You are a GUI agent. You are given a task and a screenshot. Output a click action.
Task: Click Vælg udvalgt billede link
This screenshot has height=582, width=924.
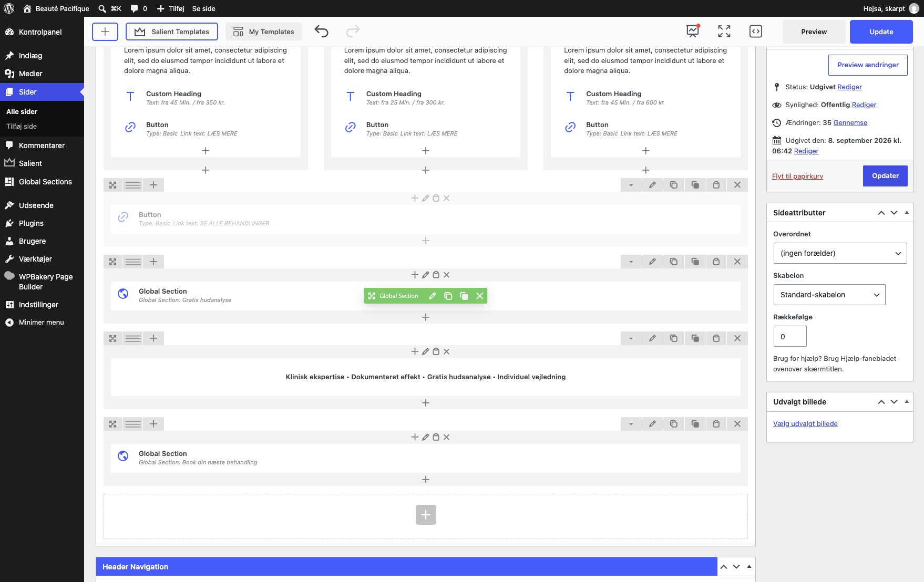(x=805, y=424)
